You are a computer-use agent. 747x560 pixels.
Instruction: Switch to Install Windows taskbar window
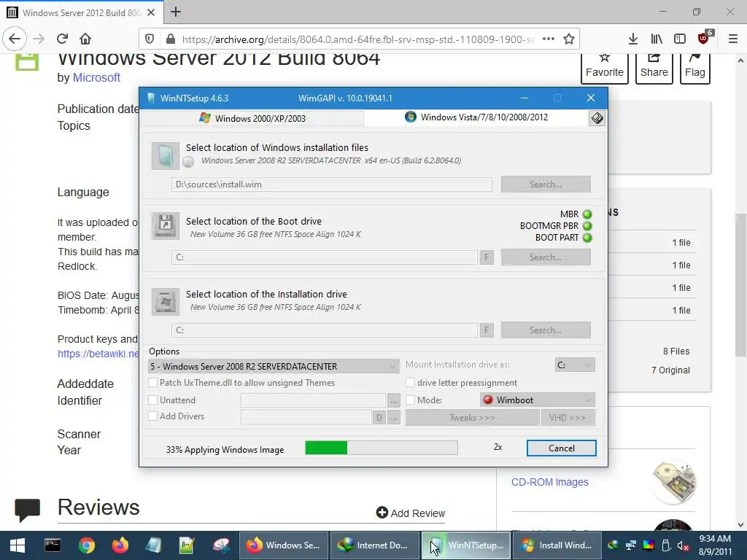pyautogui.click(x=557, y=545)
